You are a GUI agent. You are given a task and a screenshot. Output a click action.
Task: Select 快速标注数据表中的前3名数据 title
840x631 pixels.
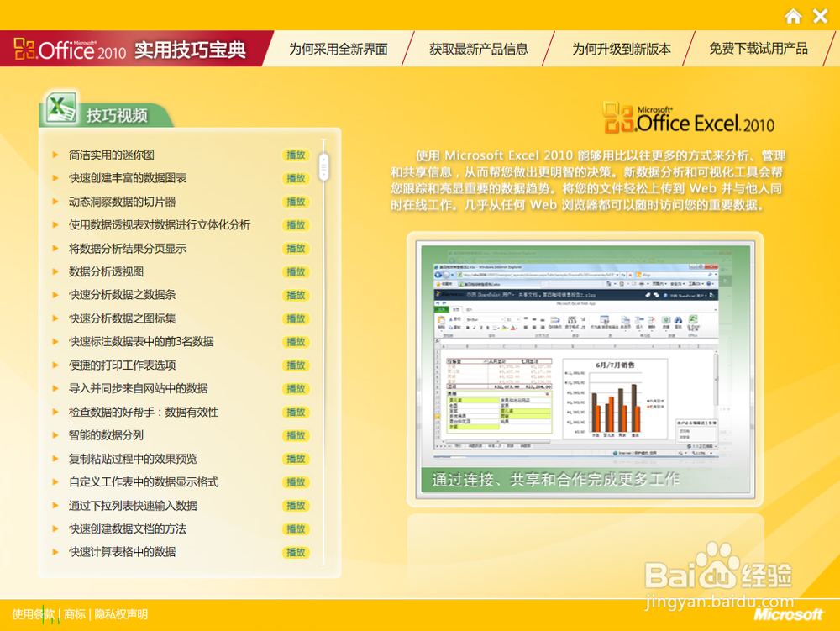tap(141, 342)
